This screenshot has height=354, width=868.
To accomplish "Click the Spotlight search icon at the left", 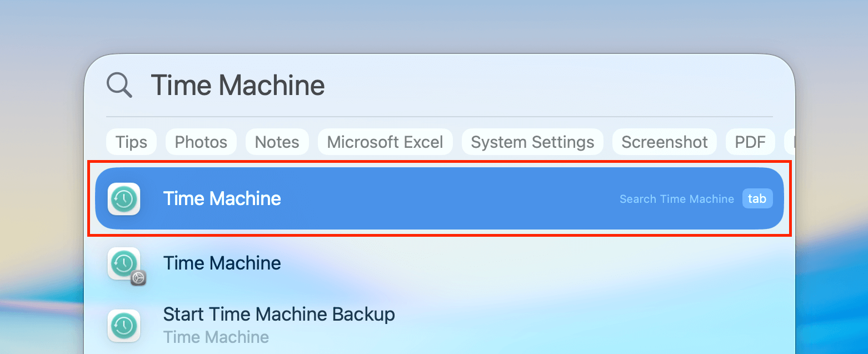I will click(118, 85).
